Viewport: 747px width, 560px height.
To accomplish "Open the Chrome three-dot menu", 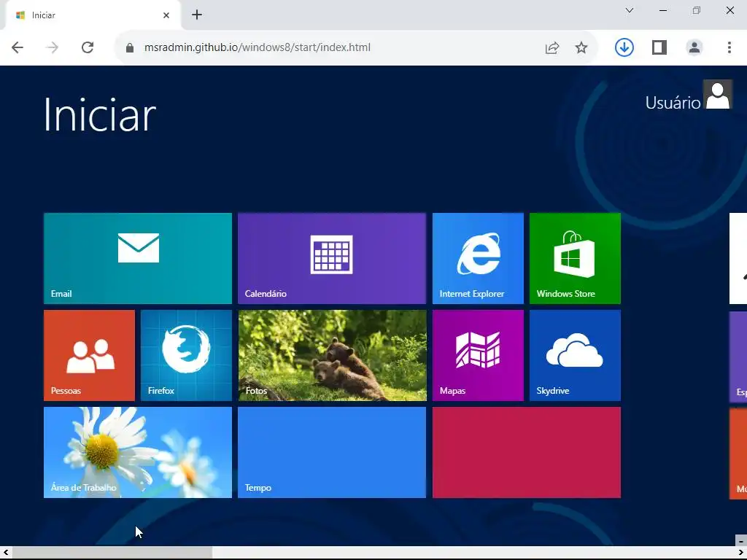I will pyautogui.click(x=729, y=47).
